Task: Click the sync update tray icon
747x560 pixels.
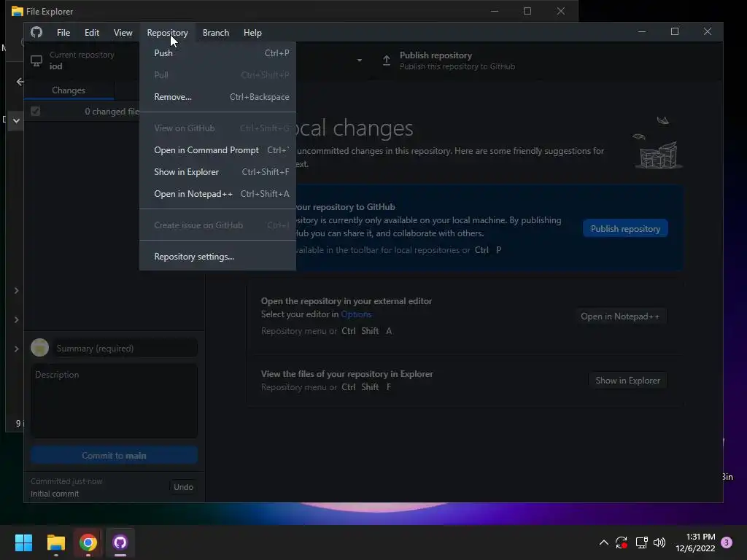Action: (x=622, y=542)
